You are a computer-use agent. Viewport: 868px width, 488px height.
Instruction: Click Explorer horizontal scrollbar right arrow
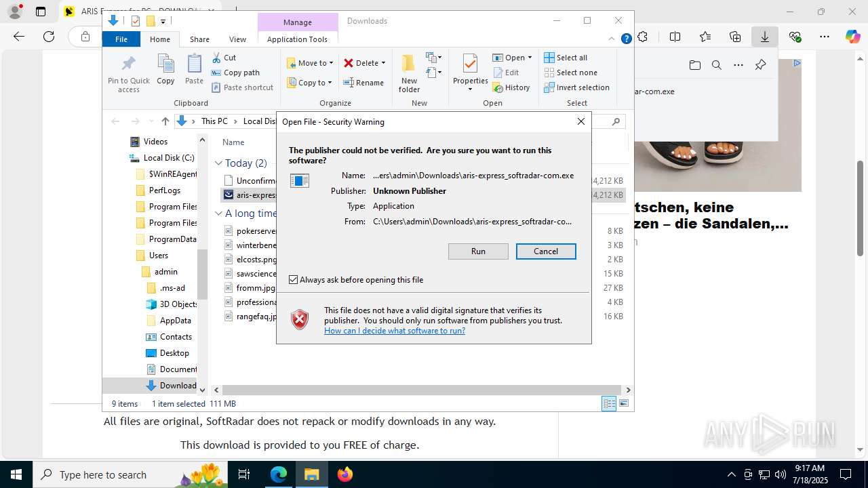628,390
